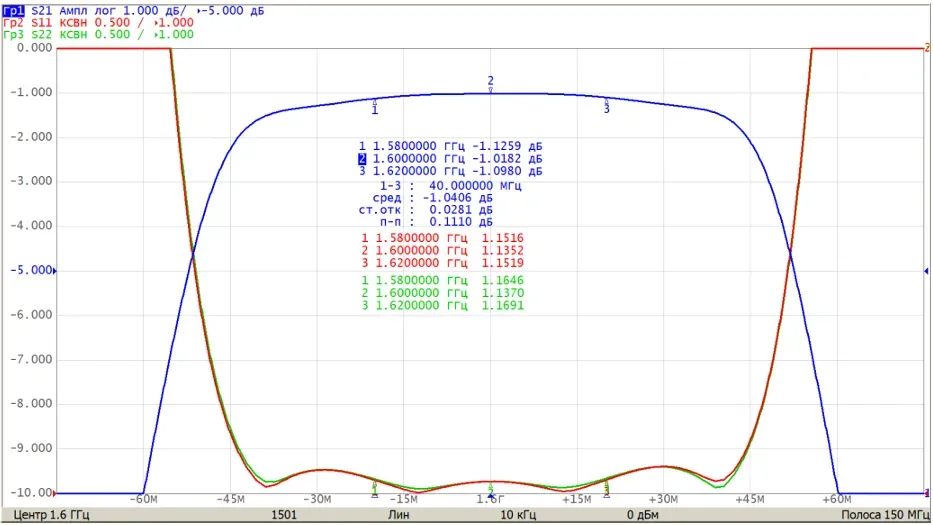The height and width of the screenshot is (525, 933).
Task: Click the S11 parameter in the Гр2 row
Action: (42, 23)
